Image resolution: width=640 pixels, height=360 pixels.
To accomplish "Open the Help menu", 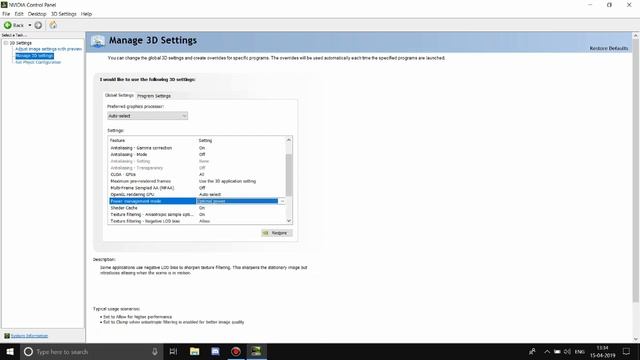I will [86, 14].
